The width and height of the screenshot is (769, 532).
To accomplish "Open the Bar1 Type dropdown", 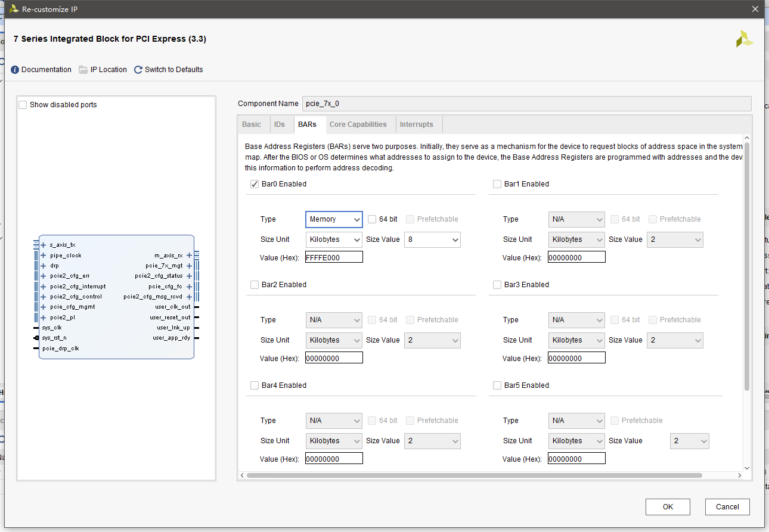I will point(576,219).
